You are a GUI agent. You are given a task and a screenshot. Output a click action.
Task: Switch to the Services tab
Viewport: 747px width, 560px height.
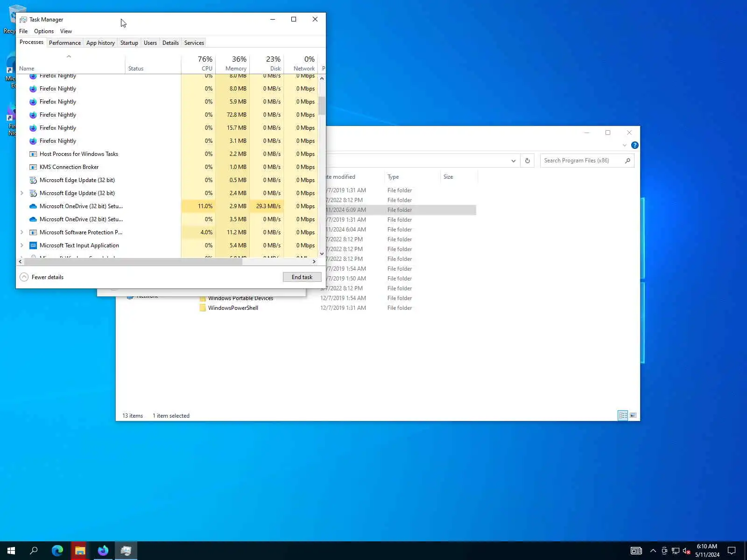(194, 43)
